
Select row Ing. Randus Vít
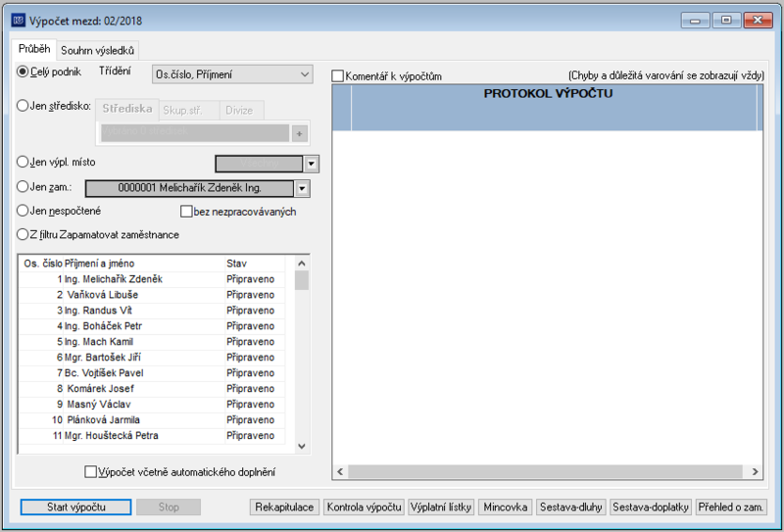coord(152,311)
